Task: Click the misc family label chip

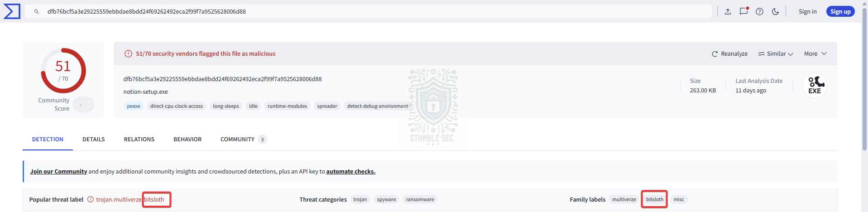Action: pyautogui.click(x=679, y=199)
